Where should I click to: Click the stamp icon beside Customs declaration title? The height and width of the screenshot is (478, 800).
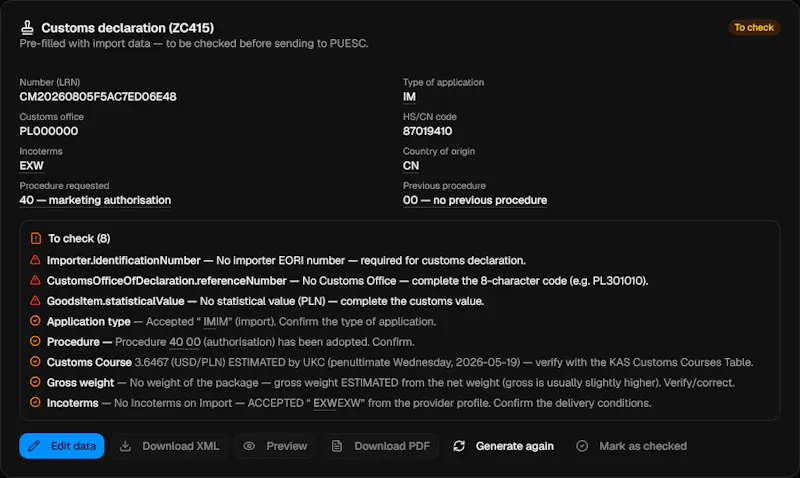click(x=28, y=27)
